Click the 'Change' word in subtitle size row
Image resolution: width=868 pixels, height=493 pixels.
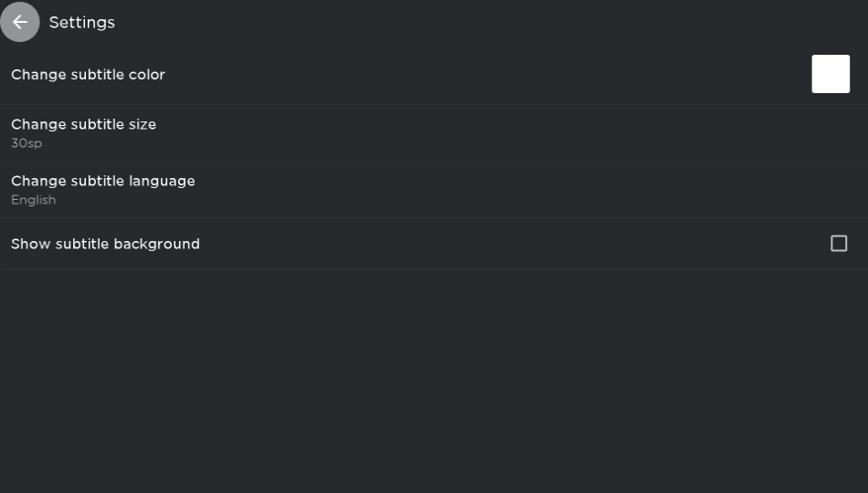[x=32, y=124]
